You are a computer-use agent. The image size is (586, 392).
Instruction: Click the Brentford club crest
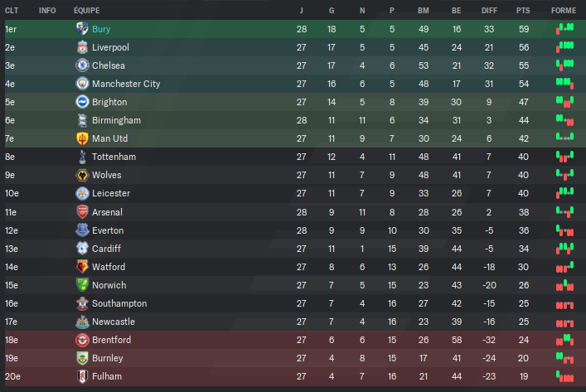[x=82, y=340]
